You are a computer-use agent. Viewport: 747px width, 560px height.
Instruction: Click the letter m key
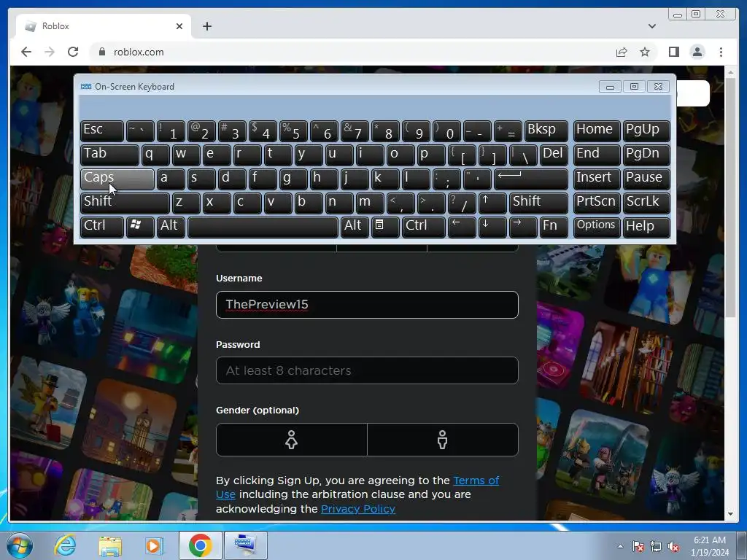coord(370,203)
